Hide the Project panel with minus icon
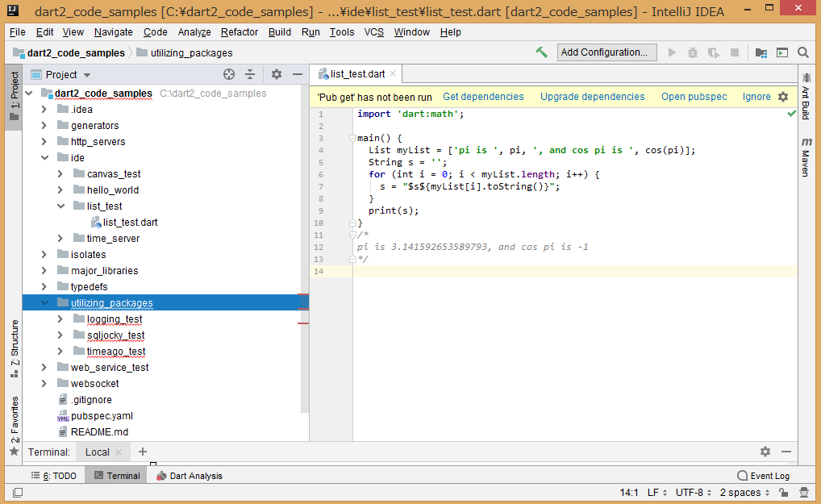 click(298, 74)
